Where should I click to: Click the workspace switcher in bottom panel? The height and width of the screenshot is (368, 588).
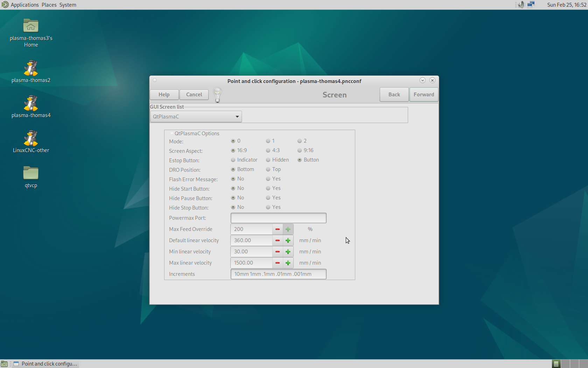tap(569, 364)
